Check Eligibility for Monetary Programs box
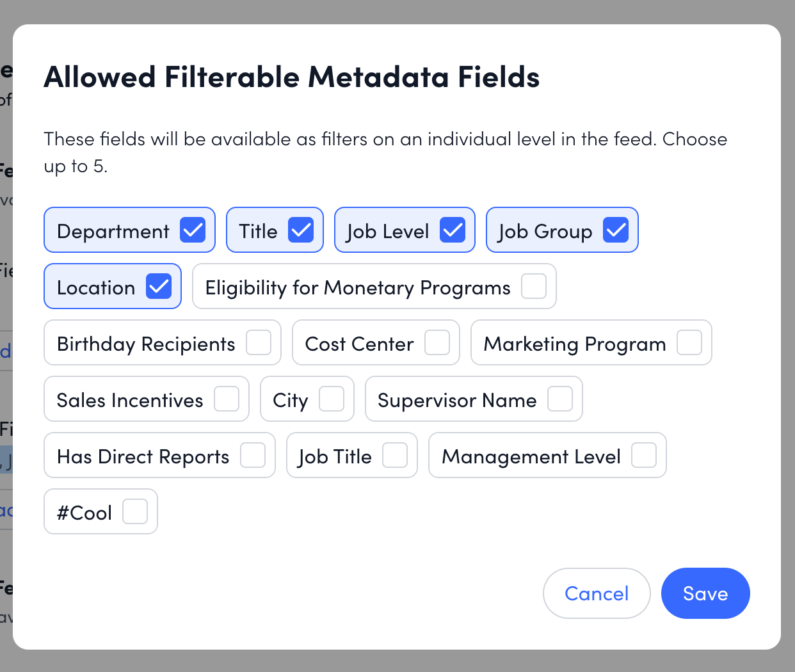 point(534,286)
